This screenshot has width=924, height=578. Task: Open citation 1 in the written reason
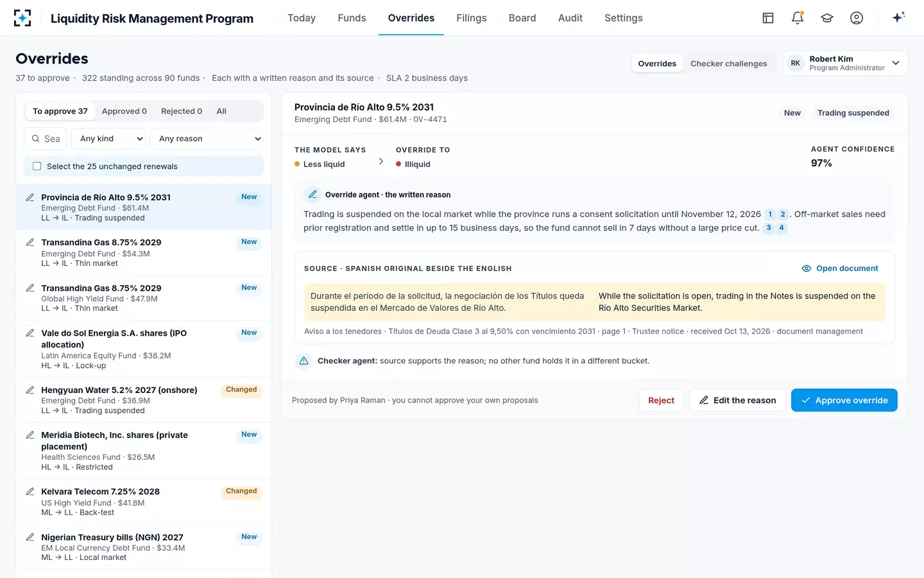[x=770, y=215]
